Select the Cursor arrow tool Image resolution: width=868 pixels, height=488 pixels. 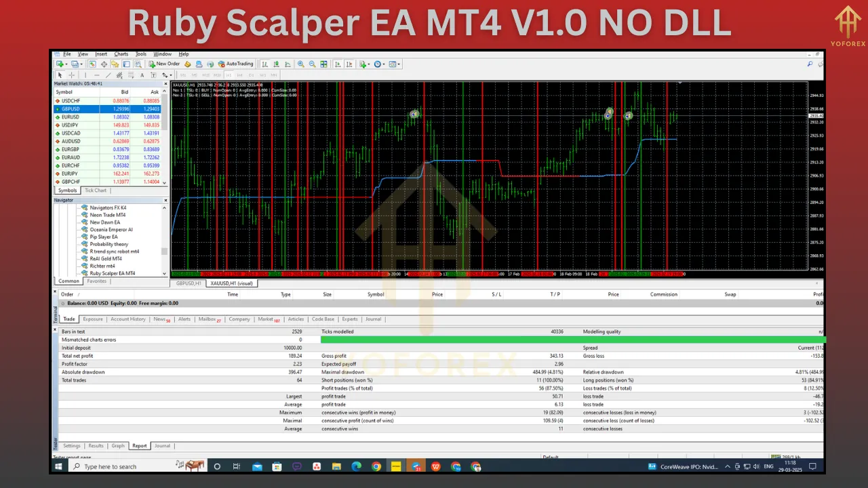[60, 75]
